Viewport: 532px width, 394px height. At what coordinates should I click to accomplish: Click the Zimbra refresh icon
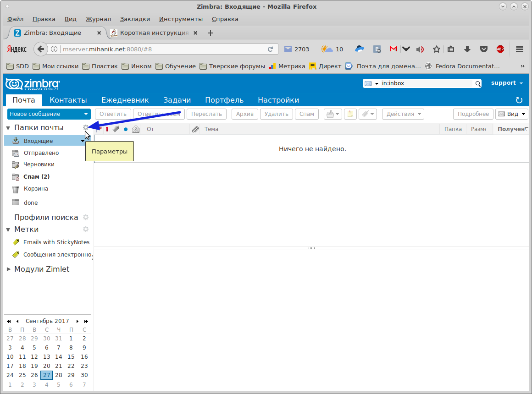(x=519, y=100)
